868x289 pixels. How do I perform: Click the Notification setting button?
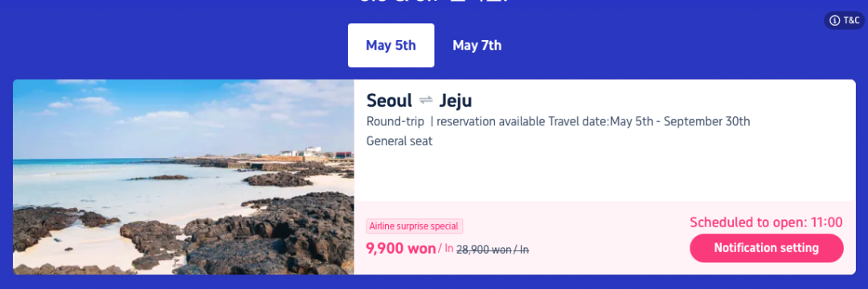[x=766, y=248]
